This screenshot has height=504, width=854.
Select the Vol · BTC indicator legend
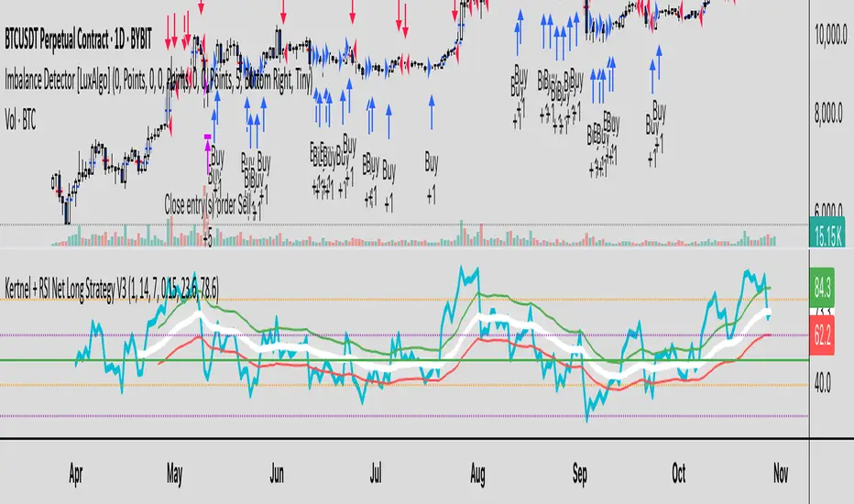[20, 121]
